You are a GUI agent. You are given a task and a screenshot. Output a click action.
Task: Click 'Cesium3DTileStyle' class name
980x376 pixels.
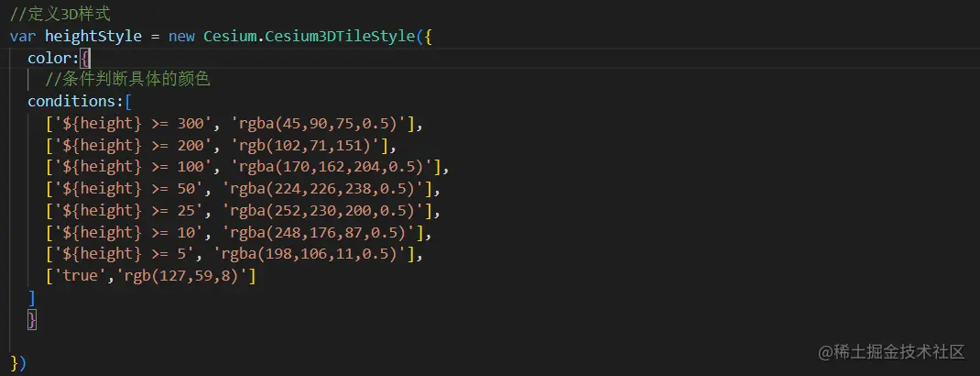pyautogui.click(x=340, y=36)
